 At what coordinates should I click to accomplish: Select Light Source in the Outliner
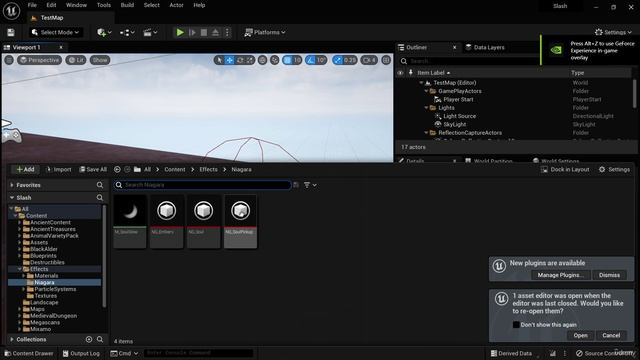pyautogui.click(x=459, y=116)
